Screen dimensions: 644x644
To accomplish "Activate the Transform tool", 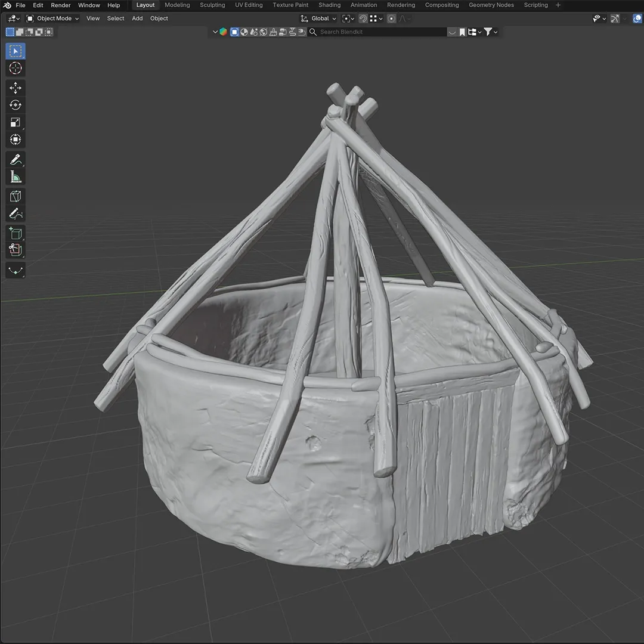I will click(15, 140).
